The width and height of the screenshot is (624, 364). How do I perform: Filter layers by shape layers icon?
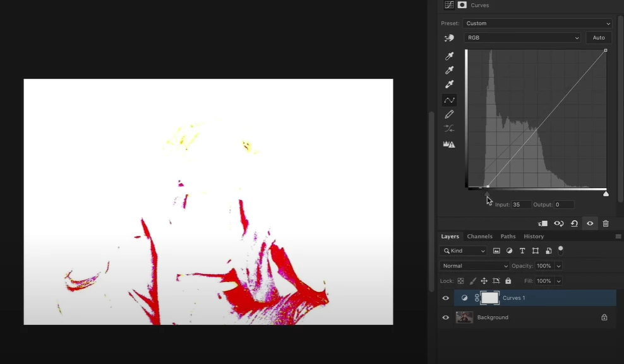(535, 250)
